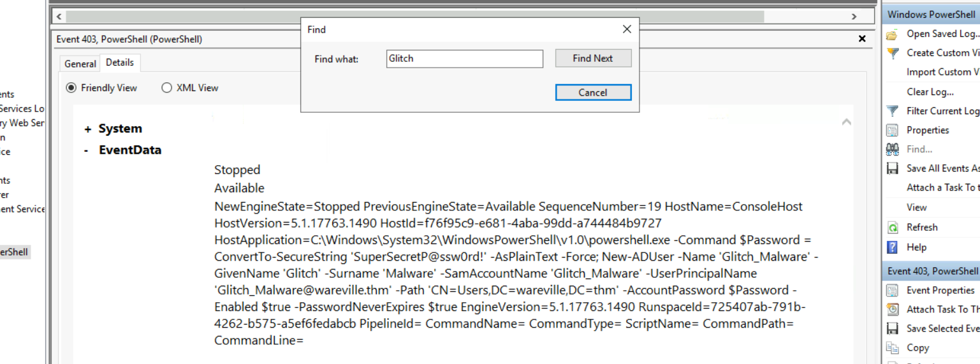Viewport: 980px width, 364px height.
Task: Click the Attach Task To This Event icon
Action: point(893,309)
